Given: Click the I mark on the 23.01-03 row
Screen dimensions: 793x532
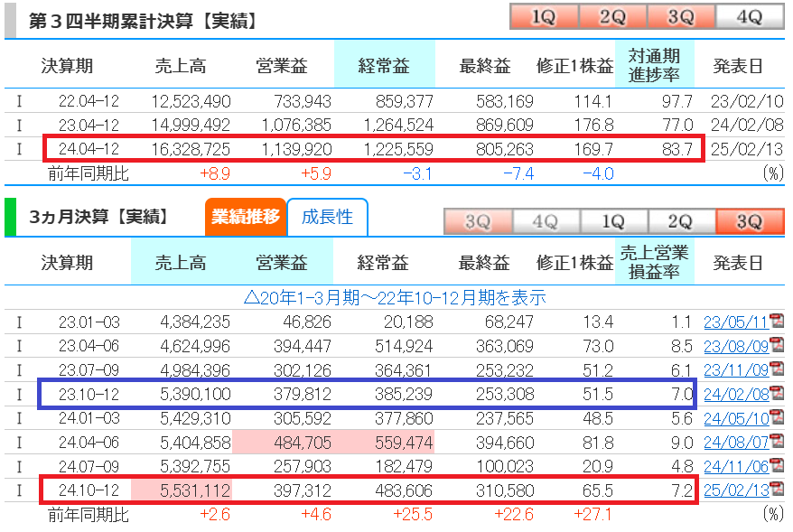Looking at the screenshot, I should (x=19, y=322).
